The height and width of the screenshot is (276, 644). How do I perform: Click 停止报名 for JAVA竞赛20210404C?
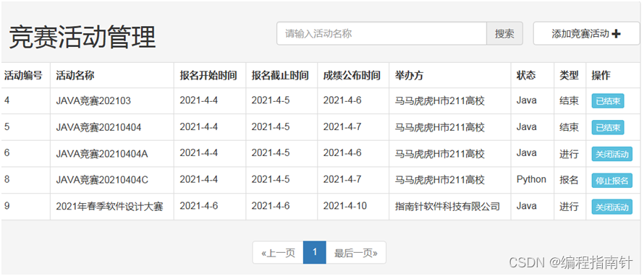tap(612, 181)
